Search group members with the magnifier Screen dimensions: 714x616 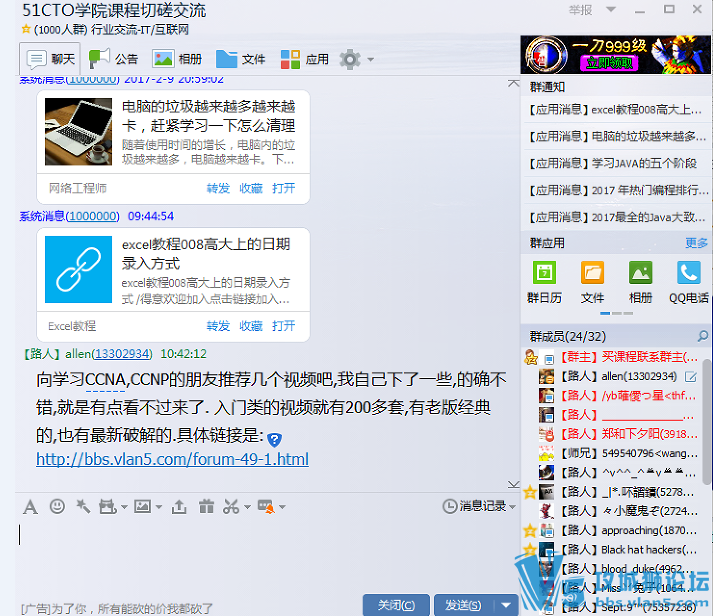[x=703, y=336]
